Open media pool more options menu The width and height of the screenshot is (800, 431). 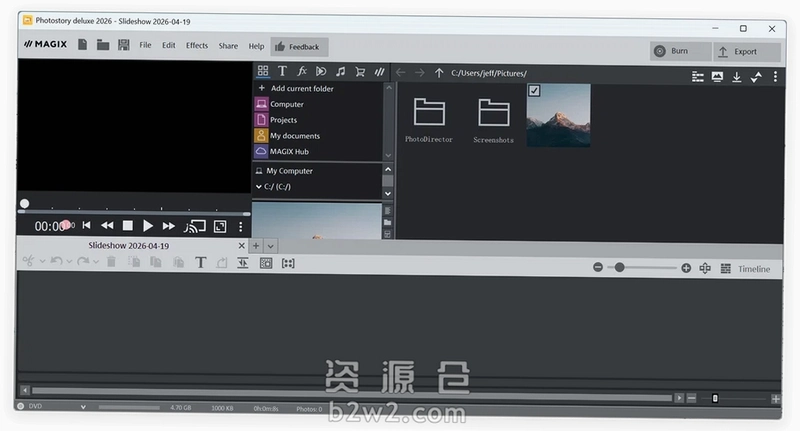click(x=775, y=77)
